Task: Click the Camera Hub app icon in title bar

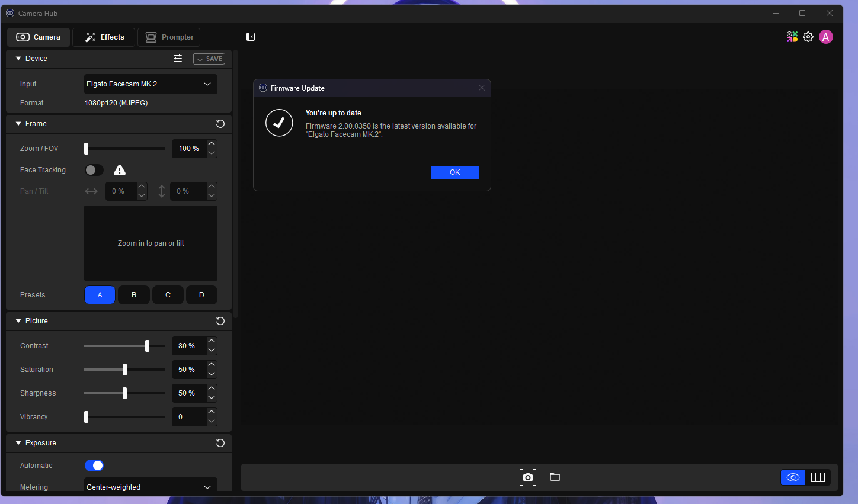Action: (10, 13)
